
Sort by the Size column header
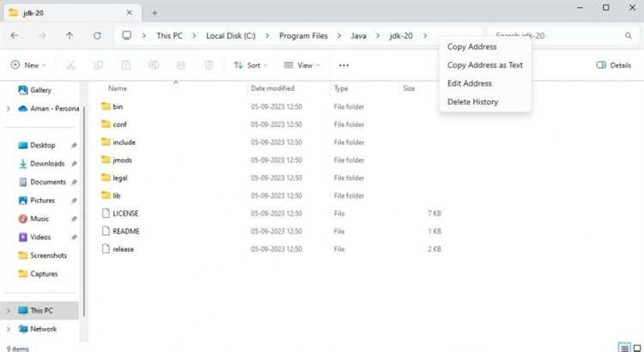pyautogui.click(x=409, y=88)
